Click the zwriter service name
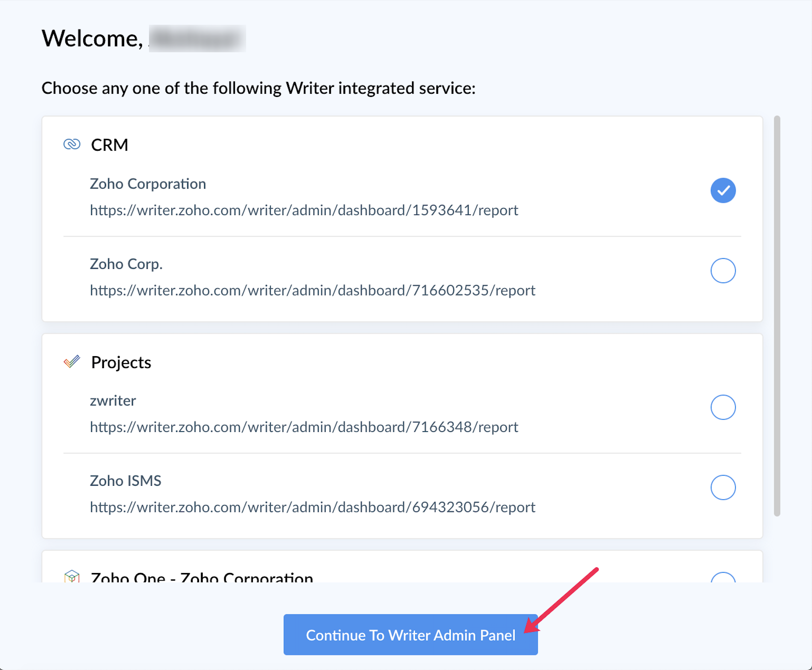This screenshot has height=670, width=812. 113,401
